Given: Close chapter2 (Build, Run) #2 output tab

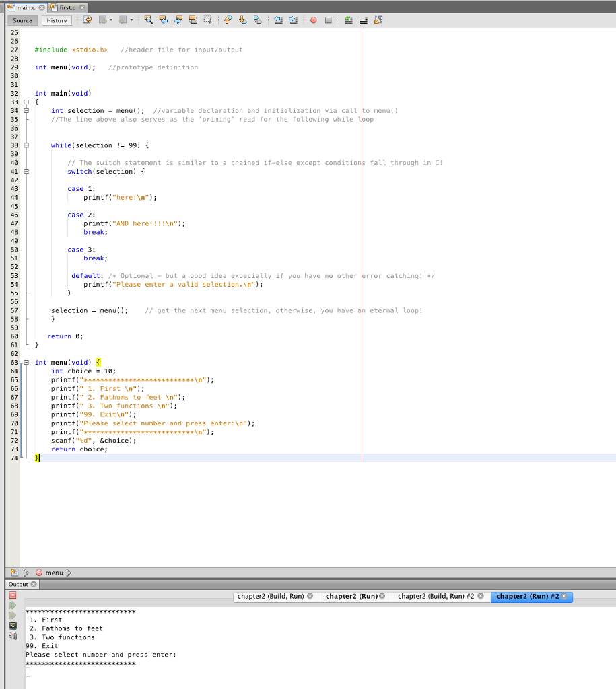Looking at the screenshot, I should pyautogui.click(x=481, y=596).
